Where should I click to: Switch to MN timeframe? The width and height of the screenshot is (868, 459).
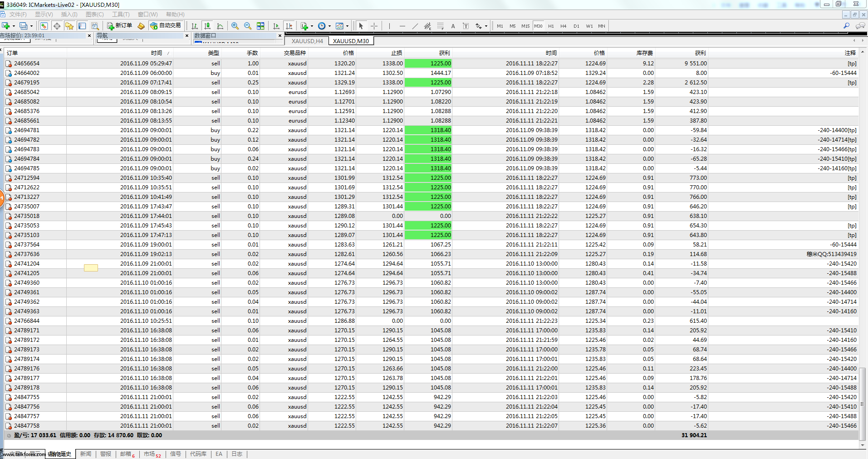601,26
